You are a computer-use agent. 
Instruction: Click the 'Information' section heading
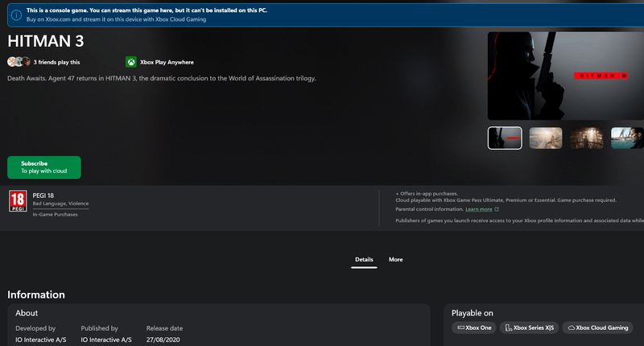pos(36,295)
